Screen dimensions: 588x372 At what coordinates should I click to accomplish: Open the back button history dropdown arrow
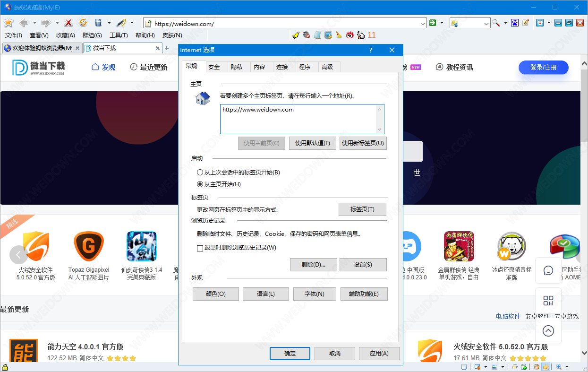point(34,23)
